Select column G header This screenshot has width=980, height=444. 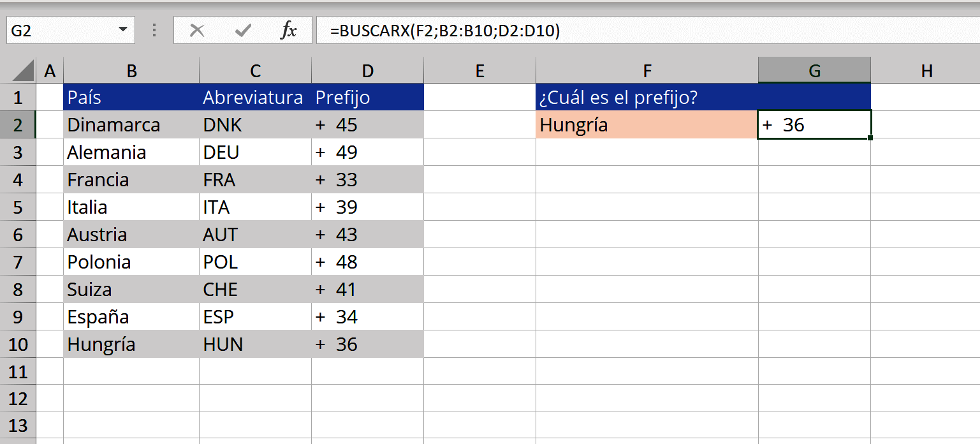814,71
